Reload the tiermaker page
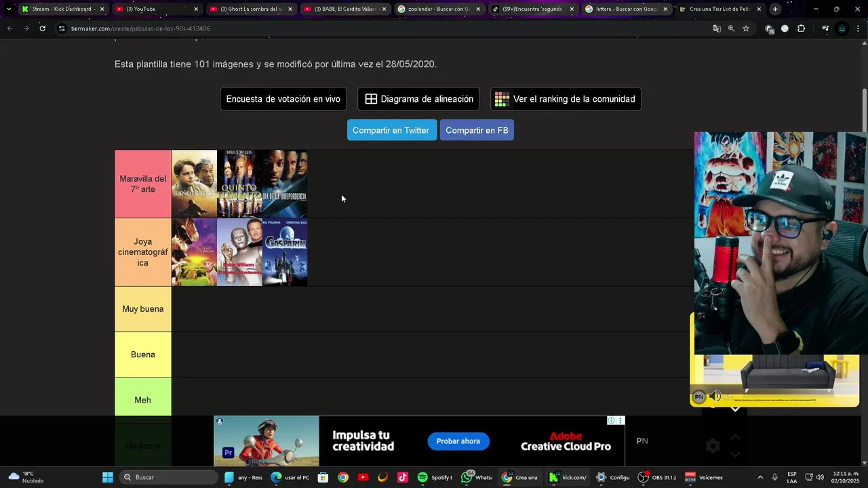 point(42,28)
